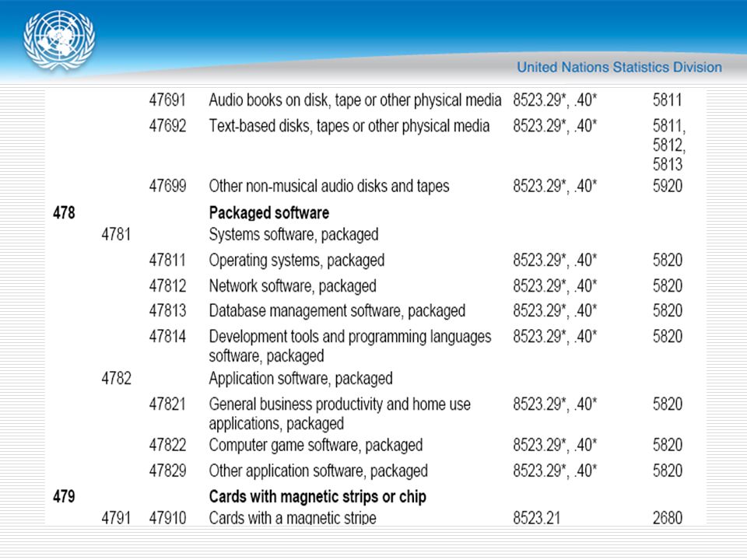This screenshot has height=560, width=747.
Task: Select 'Other application software, packaged'
Action: coord(318,471)
